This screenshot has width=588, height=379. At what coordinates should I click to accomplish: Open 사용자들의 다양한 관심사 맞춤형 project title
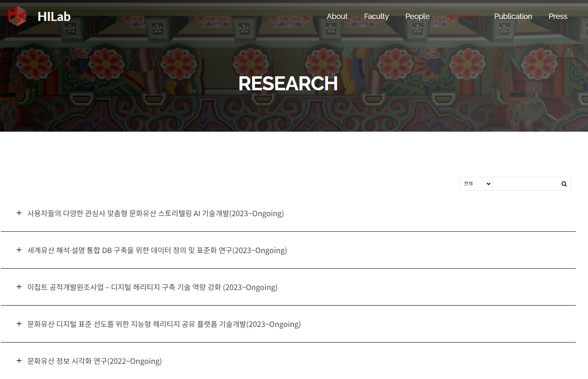(155, 213)
